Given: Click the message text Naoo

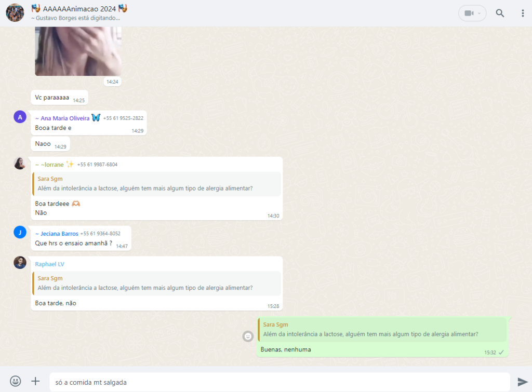Looking at the screenshot, I should [43, 144].
